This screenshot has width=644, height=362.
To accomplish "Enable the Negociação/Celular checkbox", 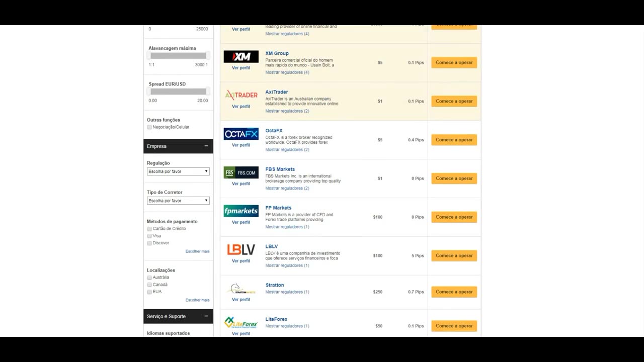I will pos(149,127).
